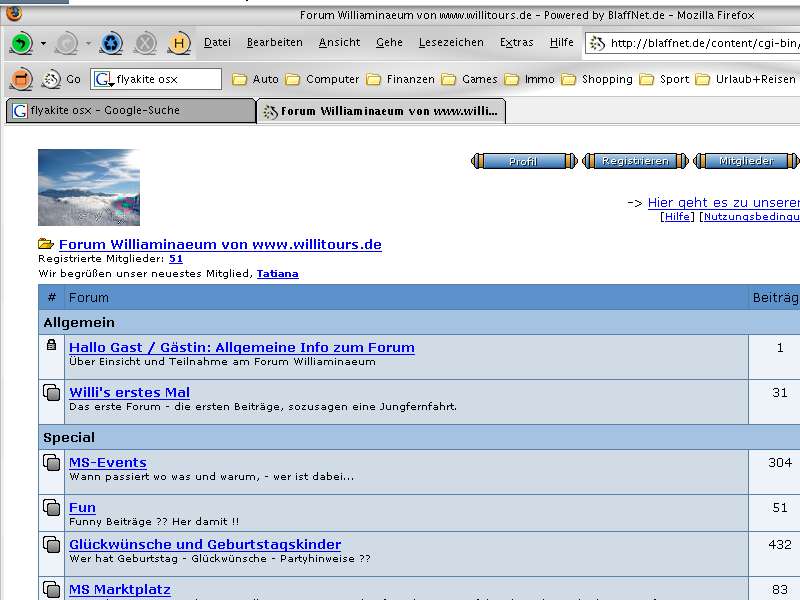The width and height of the screenshot is (800, 600).
Task: Open the Glückwünsche und Geburtstagskinder forum
Action: (205, 544)
